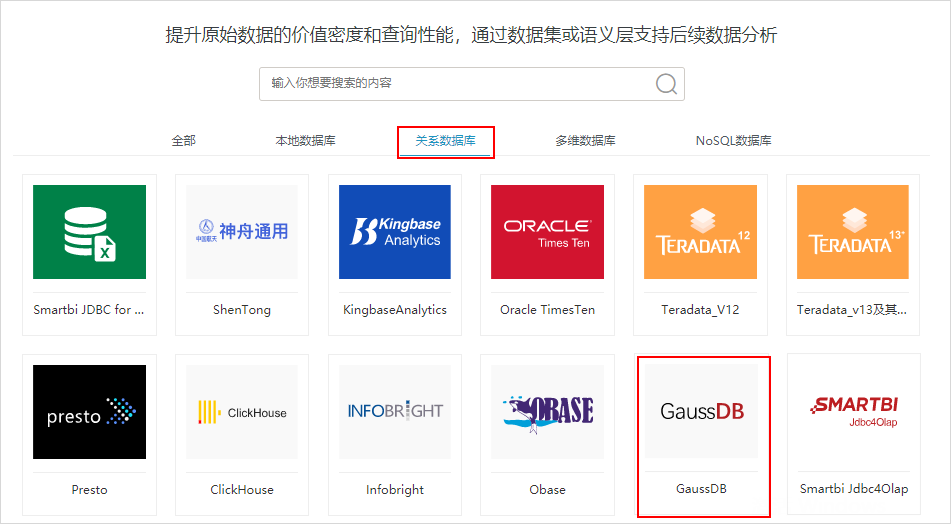Pick the Infobright logo
Viewport: 951px width, 524px height.
pyautogui.click(x=395, y=412)
